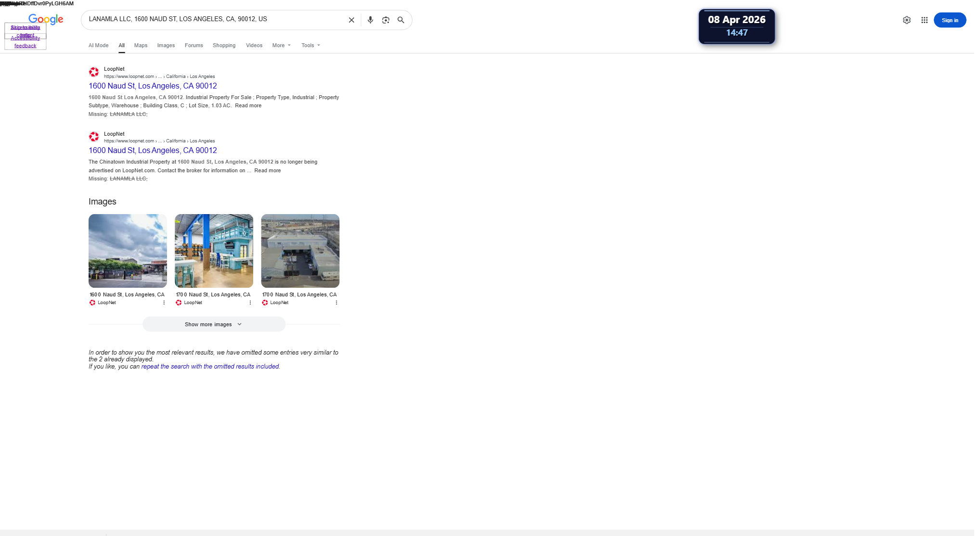
Task: Click into the search query input field
Action: 212,19
